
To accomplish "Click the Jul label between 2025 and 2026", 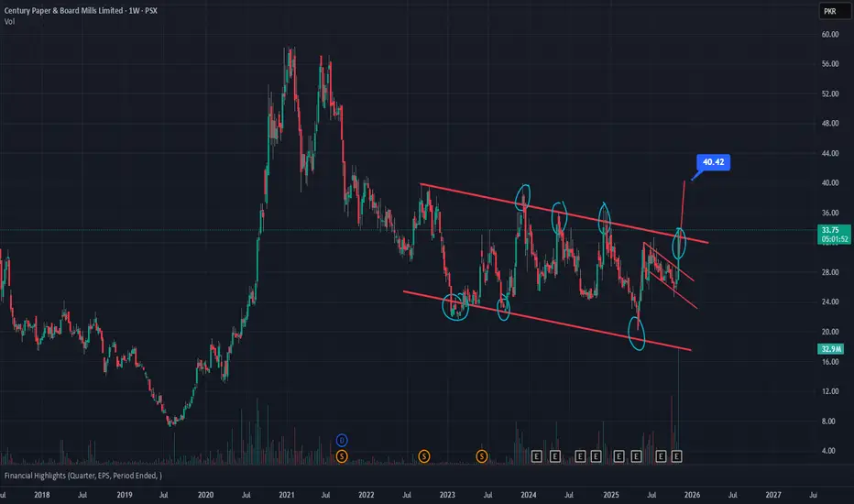I will click(x=651, y=495).
